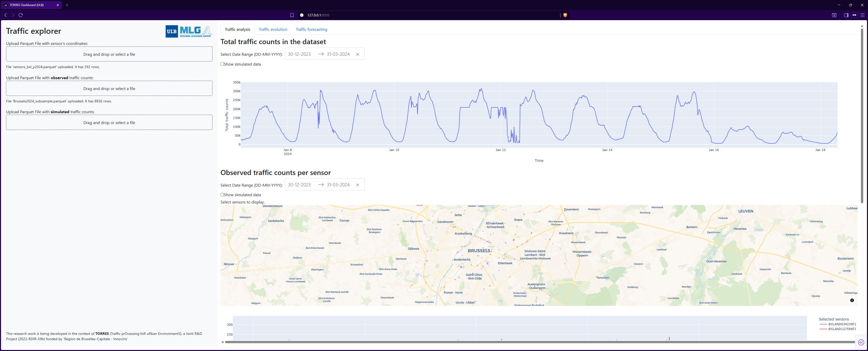Open the Brave Shields icon
The height and width of the screenshot is (351, 868).
coord(565,15)
